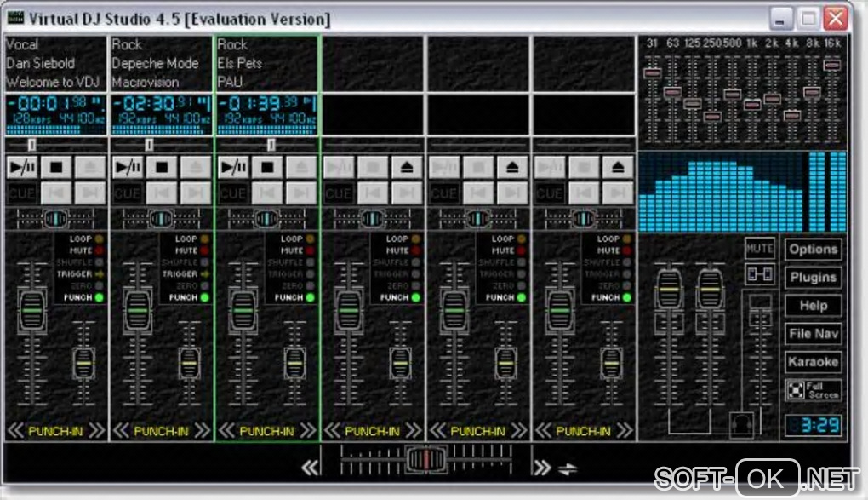Click the 16k equalizer slider
The image size is (868, 500).
click(x=832, y=65)
